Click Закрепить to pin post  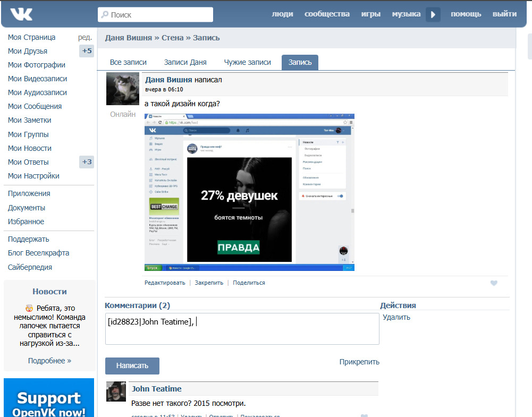click(x=209, y=283)
